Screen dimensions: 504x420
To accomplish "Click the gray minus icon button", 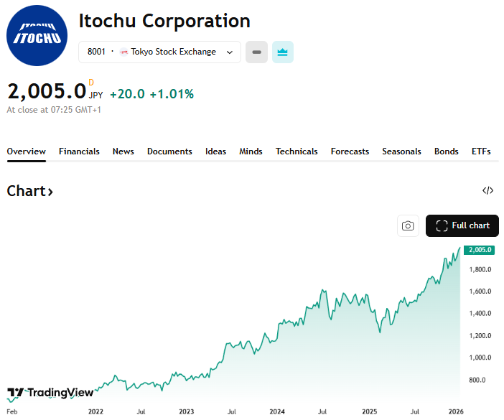I will (256, 52).
